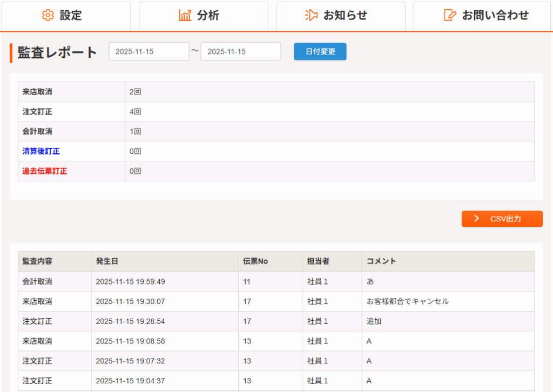Click the 伝票No column header
This screenshot has width=553, height=392.
(255, 261)
